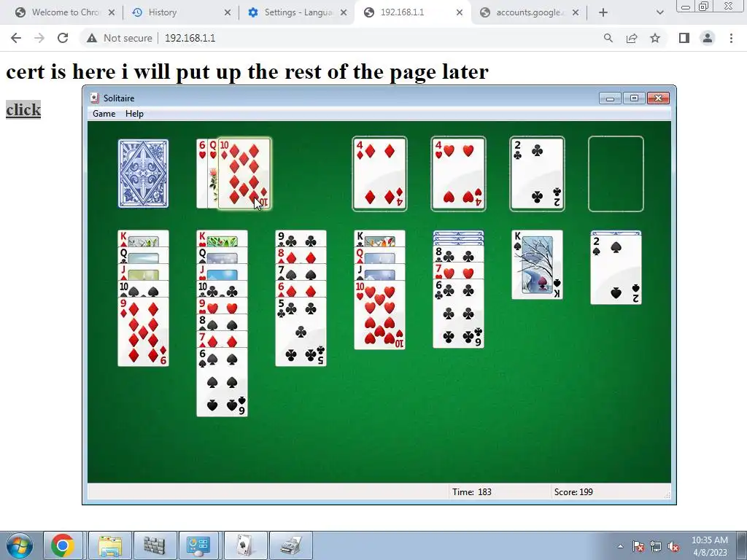Select the 7 of hearts in fifth column
This screenshot has height=560, width=747.
(x=458, y=271)
